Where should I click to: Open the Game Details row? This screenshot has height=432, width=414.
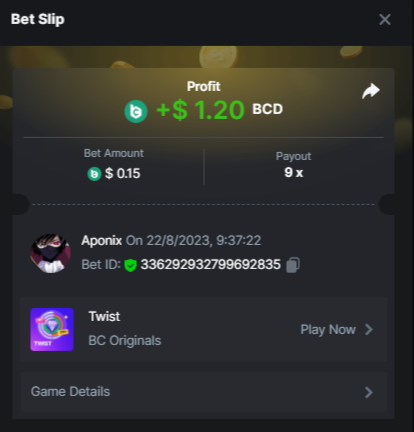pos(203,392)
